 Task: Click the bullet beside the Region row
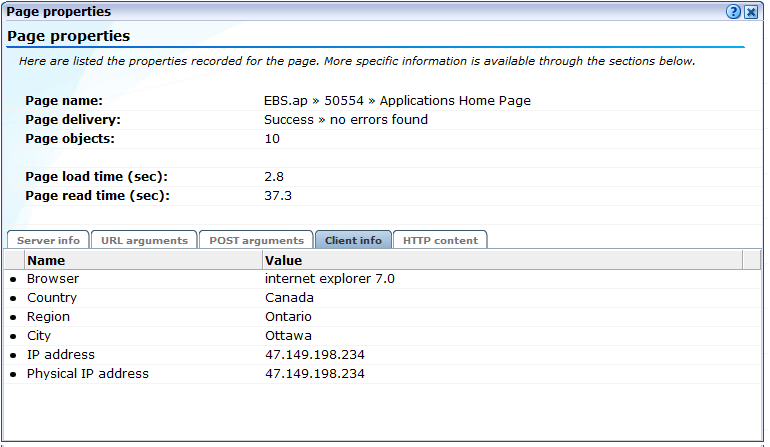pos(13,318)
